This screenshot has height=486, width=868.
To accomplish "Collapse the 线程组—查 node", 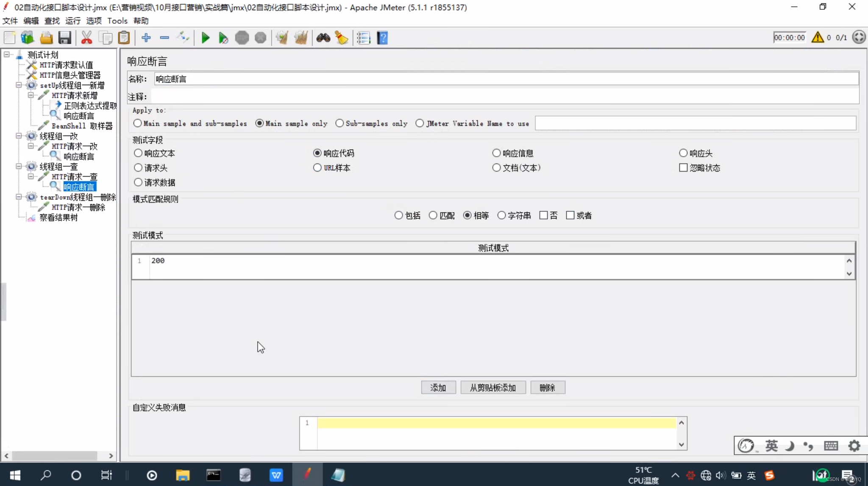I will click(19, 166).
